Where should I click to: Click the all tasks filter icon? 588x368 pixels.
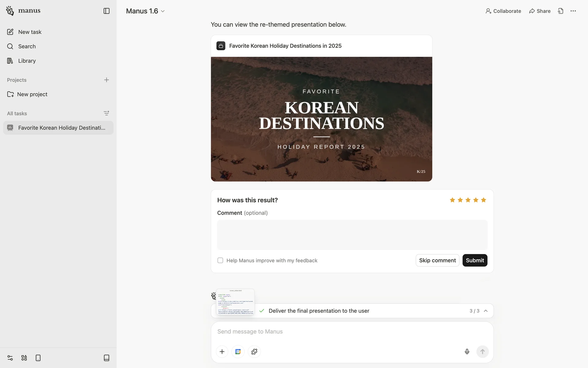pyautogui.click(x=106, y=113)
